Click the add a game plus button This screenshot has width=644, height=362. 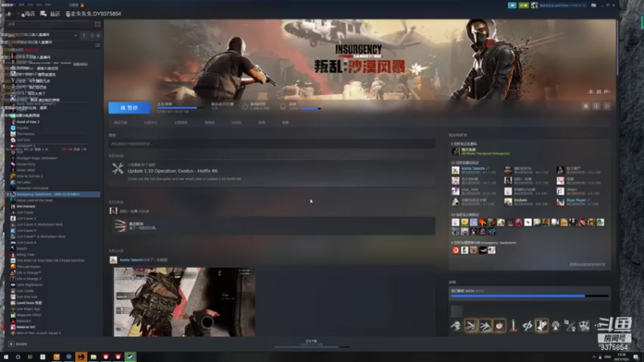point(11,344)
